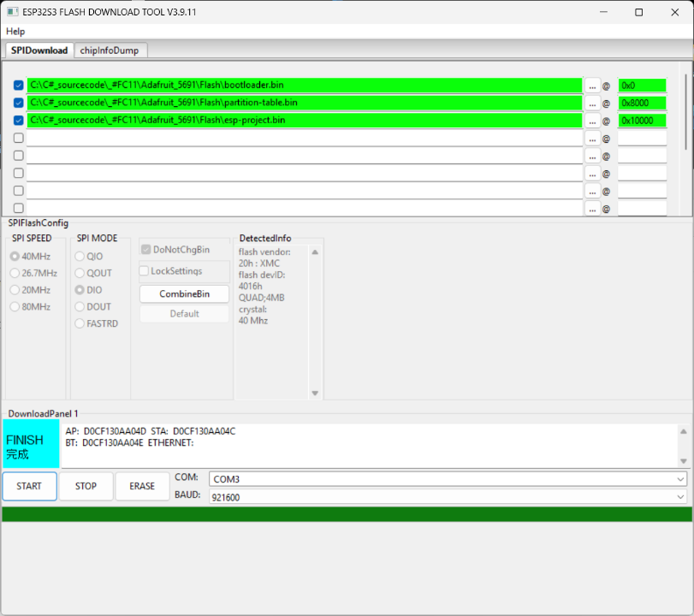This screenshot has height=616, width=694.
Task: Click browse button of eighth file row
Action: 592,209
